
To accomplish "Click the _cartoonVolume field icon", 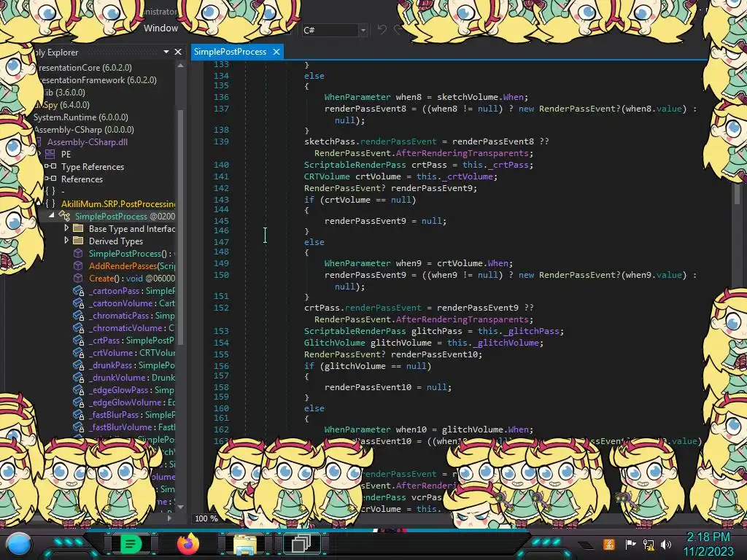I will click(x=79, y=303).
